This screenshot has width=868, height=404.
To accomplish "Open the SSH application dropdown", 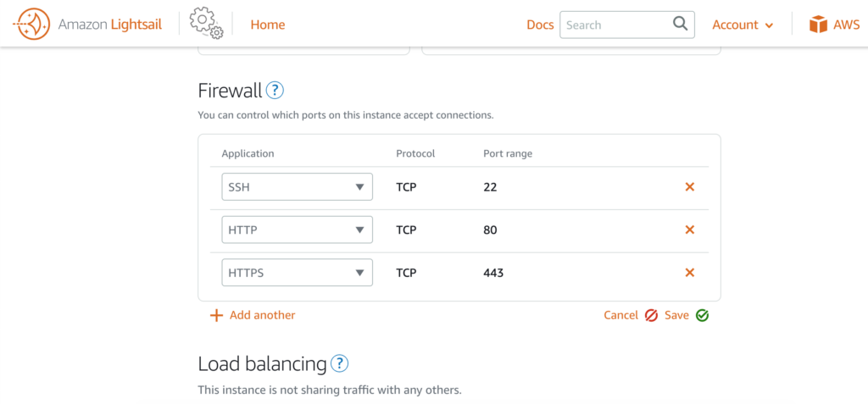I will click(x=298, y=187).
